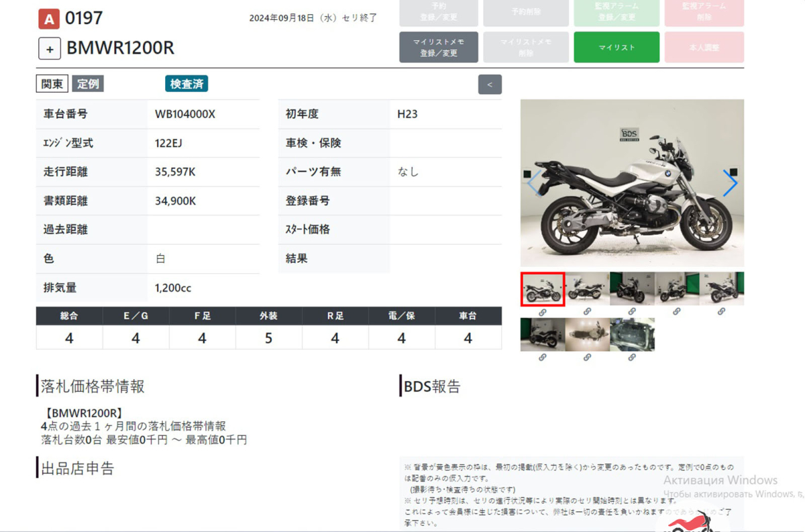Click the 監視アラーム 削除 button

pos(704,12)
